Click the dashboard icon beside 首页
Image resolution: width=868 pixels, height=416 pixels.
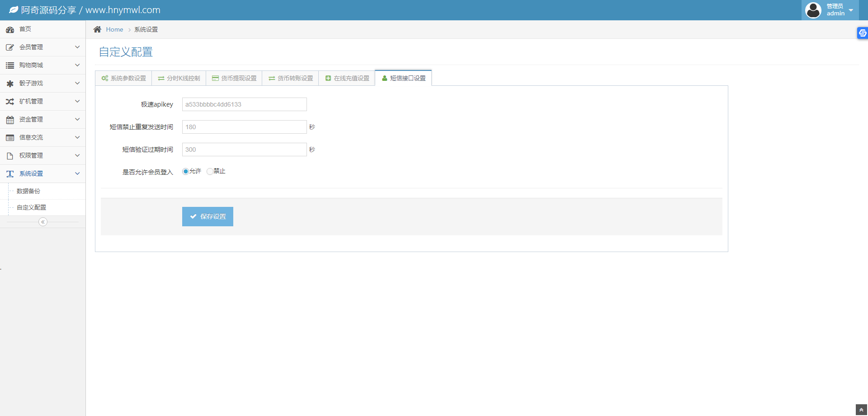coord(10,29)
